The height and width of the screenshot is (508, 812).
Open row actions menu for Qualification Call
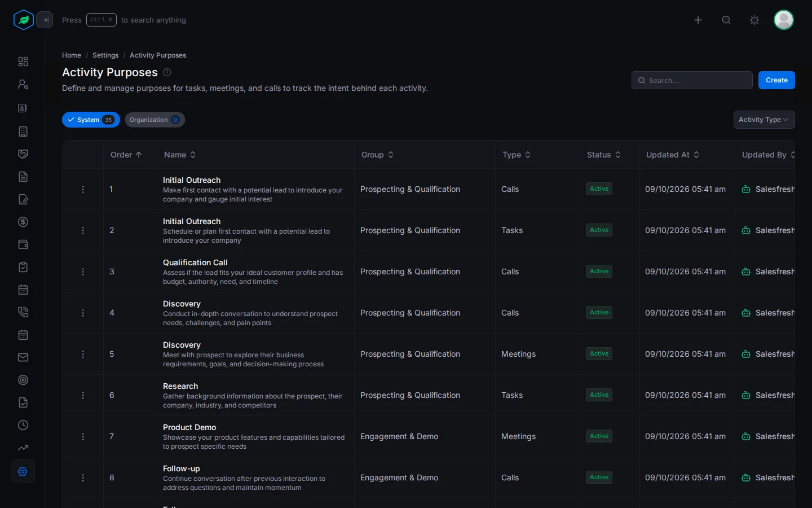[83, 271]
